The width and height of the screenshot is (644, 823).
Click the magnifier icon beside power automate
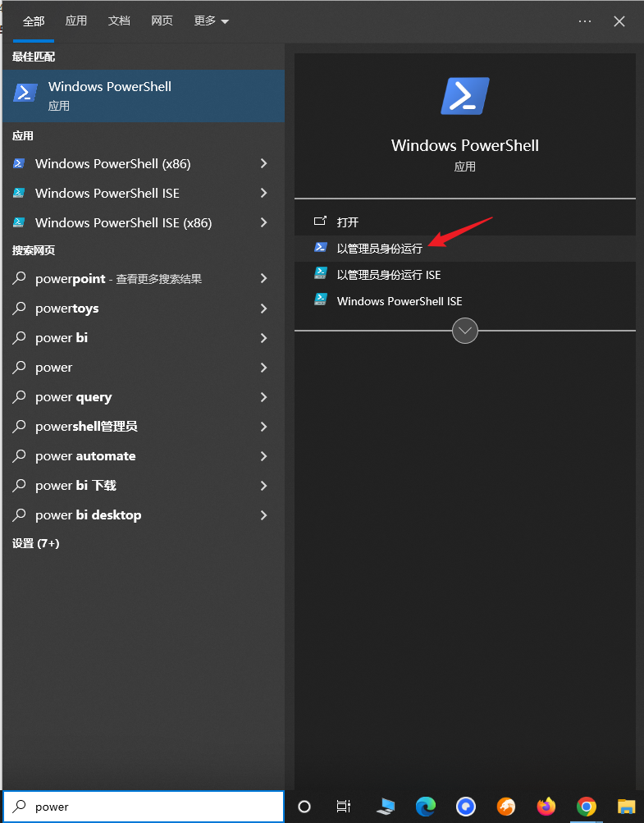coord(20,455)
